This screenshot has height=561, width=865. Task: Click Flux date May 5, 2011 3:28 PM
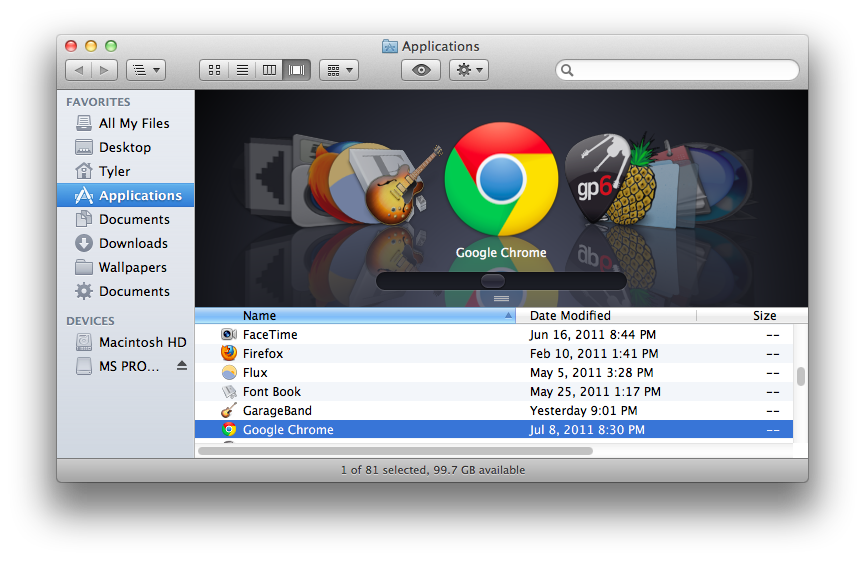(591, 373)
